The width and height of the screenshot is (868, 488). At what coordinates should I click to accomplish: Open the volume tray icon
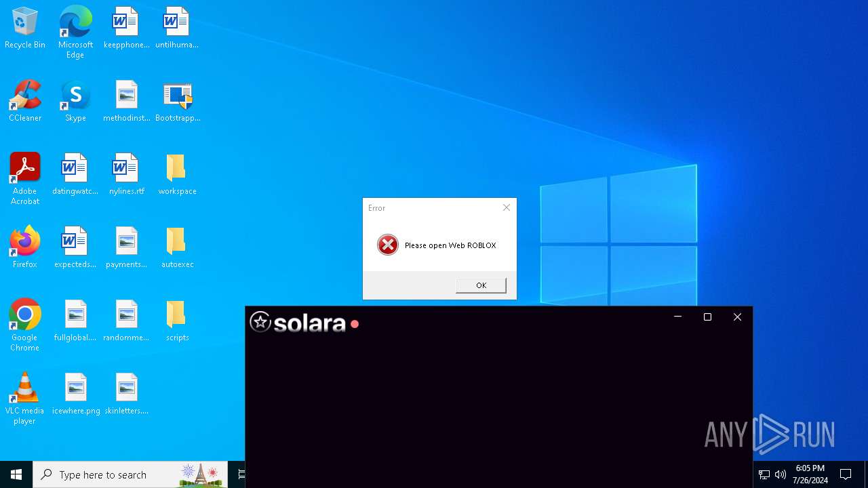pos(781,474)
